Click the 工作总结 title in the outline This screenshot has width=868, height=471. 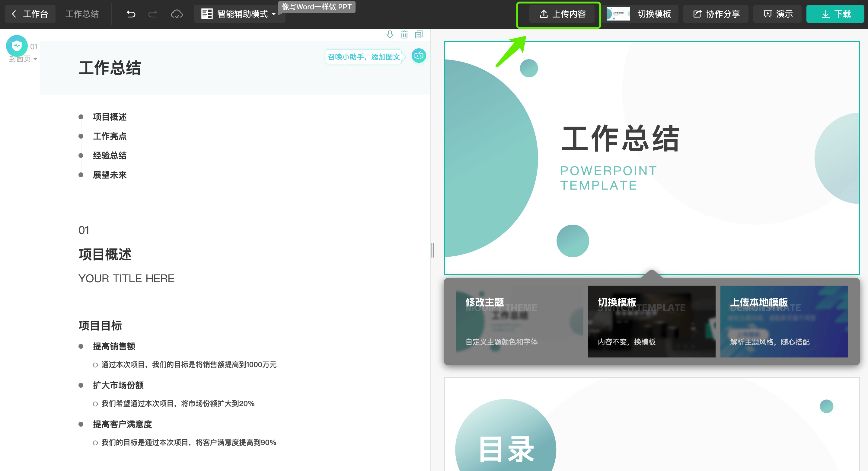pos(110,68)
